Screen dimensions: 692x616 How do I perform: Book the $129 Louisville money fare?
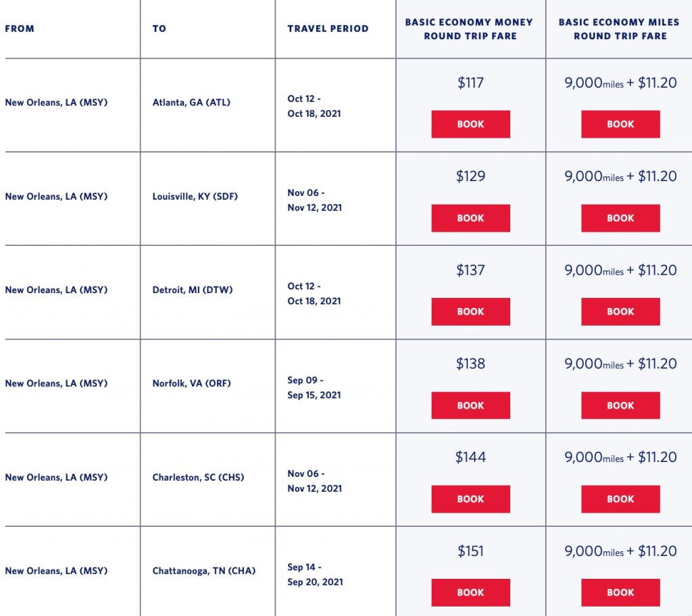click(x=470, y=218)
